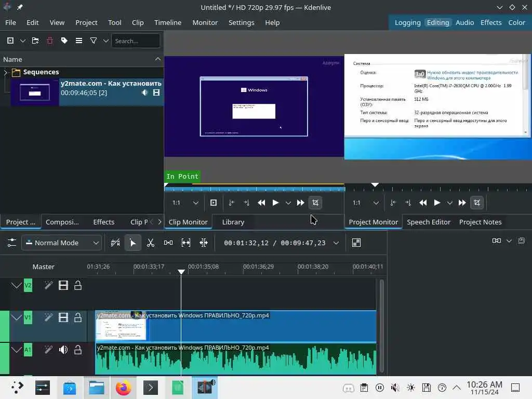Image resolution: width=532 pixels, height=399 pixels.
Task: Expand the Sequences folder
Action: pos(5,72)
